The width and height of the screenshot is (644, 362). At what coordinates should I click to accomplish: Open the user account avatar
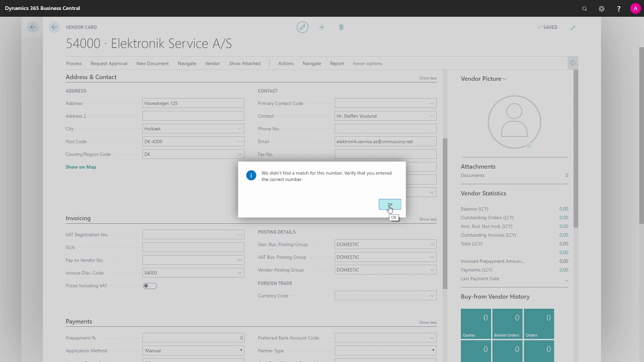(x=635, y=9)
